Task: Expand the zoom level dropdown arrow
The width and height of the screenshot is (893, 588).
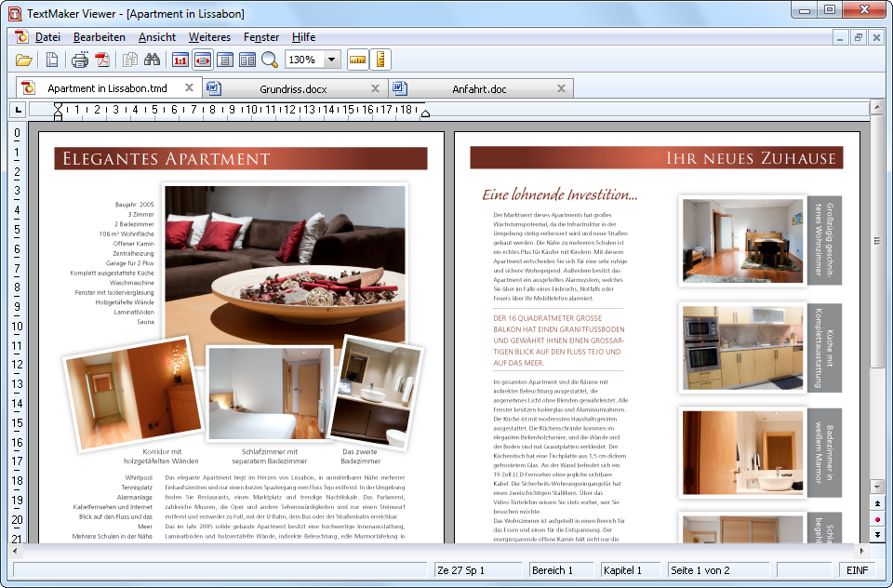Action: point(331,60)
